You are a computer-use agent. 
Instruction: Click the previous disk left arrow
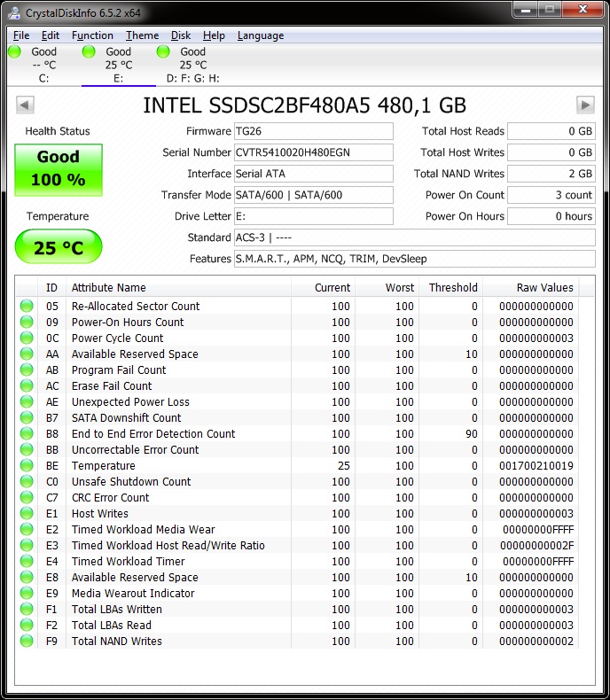point(24,105)
